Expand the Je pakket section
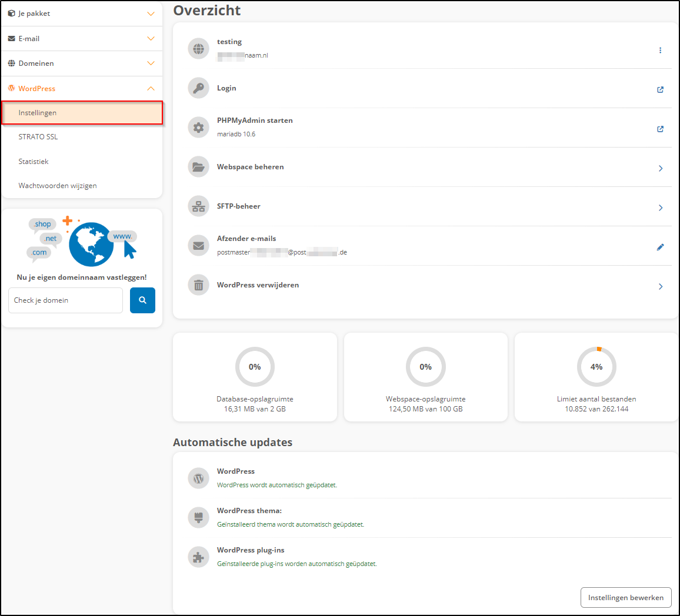 coord(82,13)
